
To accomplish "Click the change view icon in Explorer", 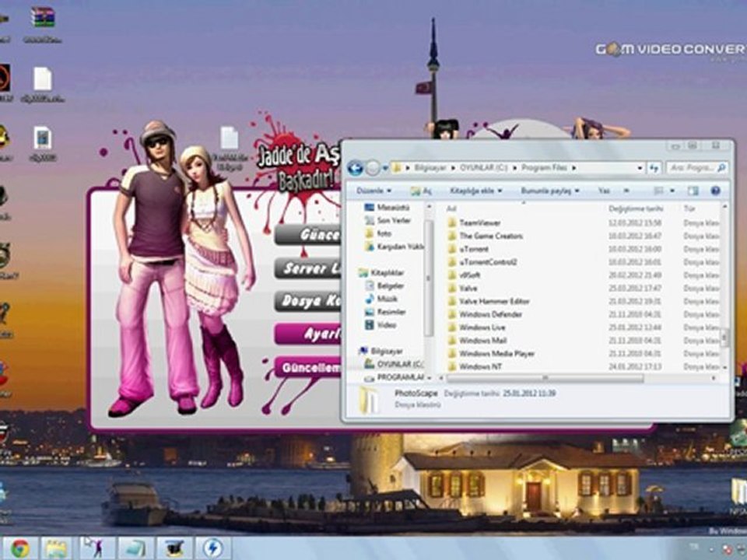I will pyautogui.click(x=659, y=191).
